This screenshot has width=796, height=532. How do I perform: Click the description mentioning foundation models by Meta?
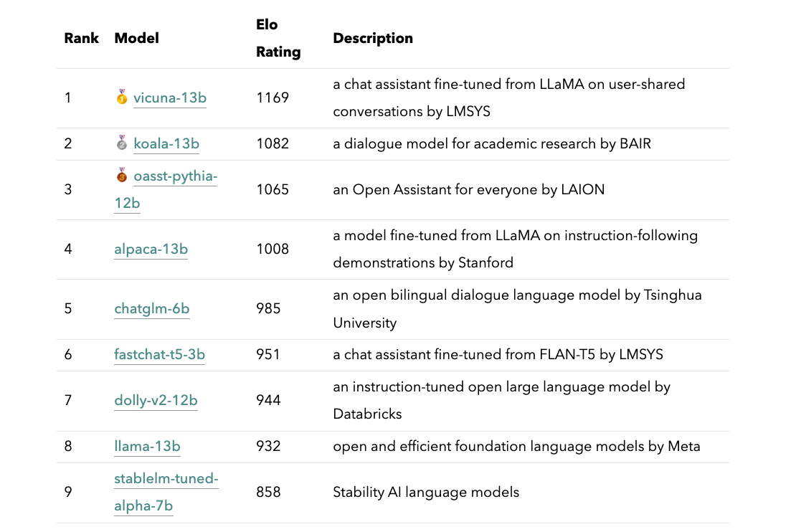tap(516, 446)
